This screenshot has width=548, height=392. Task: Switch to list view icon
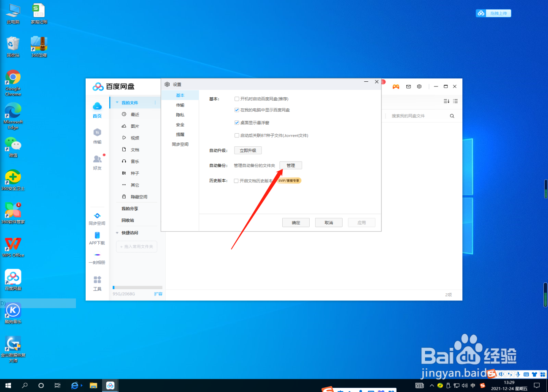point(455,101)
